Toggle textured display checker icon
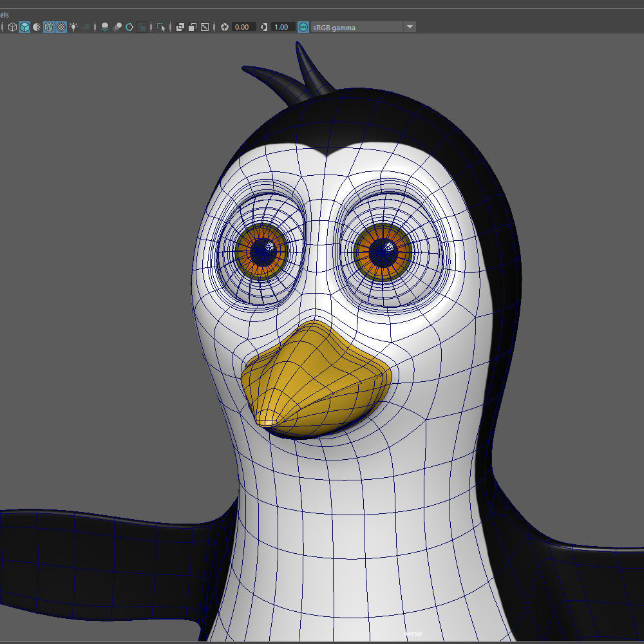The height and width of the screenshot is (644, 644). click(61, 27)
